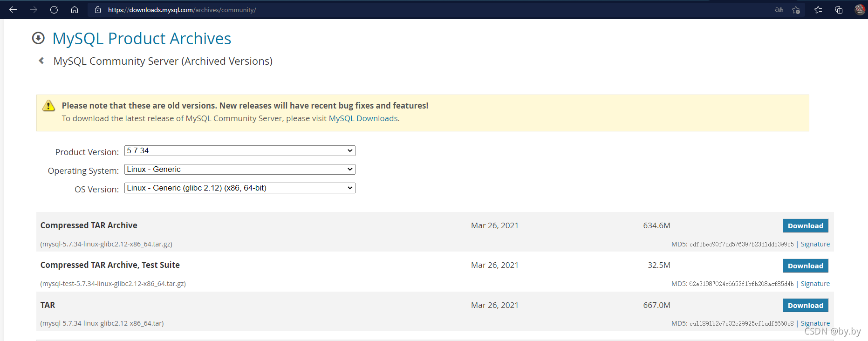View site info via the padlock icon
Screen dimensions: 868x341
pos(98,10)
